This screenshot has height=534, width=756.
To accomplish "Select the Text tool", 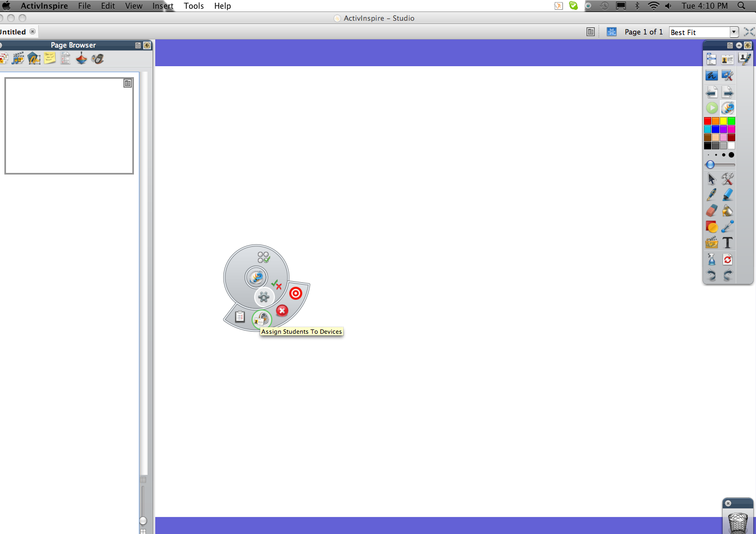I will [x=728, y=243].
